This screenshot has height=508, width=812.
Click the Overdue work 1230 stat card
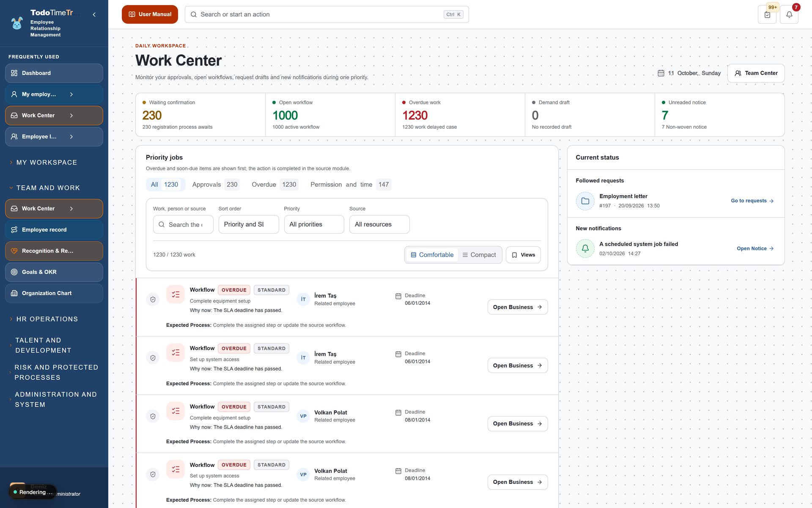click(460, 115)
